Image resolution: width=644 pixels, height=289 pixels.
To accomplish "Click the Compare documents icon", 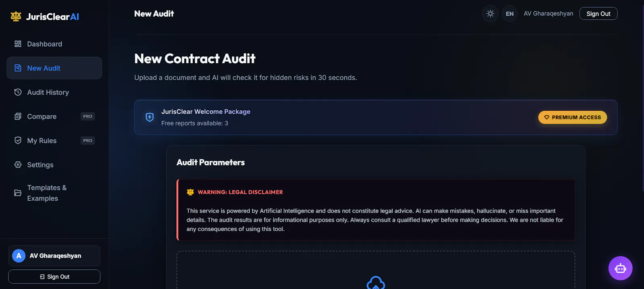I will 18,116.
